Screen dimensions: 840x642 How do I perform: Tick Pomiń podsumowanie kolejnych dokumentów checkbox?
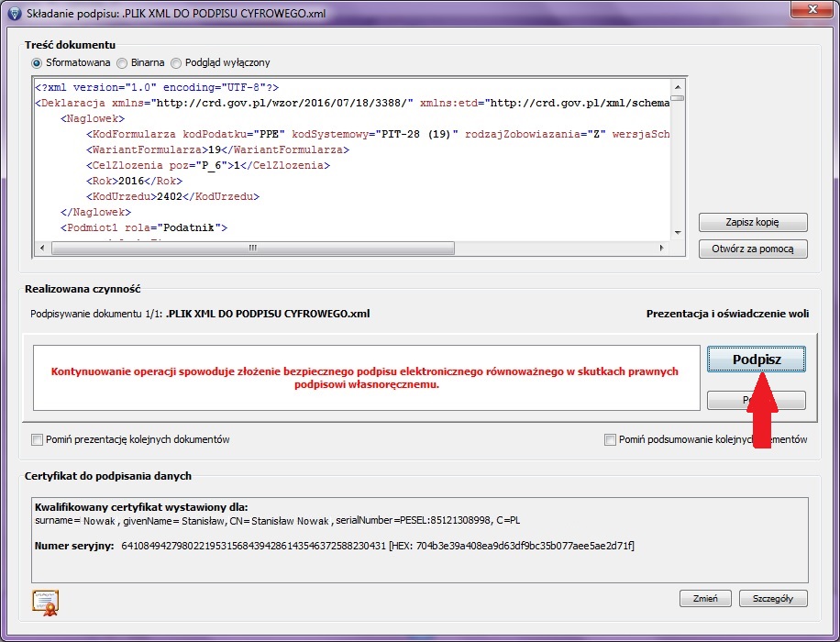[x=610, y=440]
